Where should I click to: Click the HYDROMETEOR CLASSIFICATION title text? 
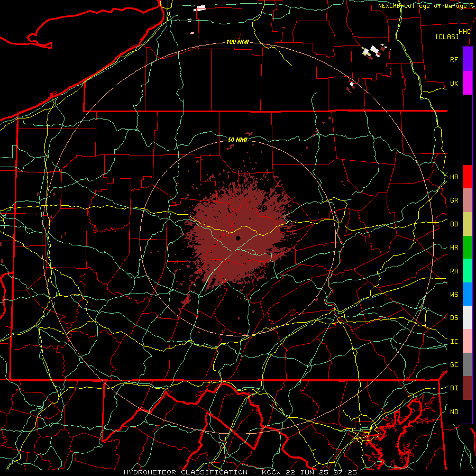click(x=186, y=472)
